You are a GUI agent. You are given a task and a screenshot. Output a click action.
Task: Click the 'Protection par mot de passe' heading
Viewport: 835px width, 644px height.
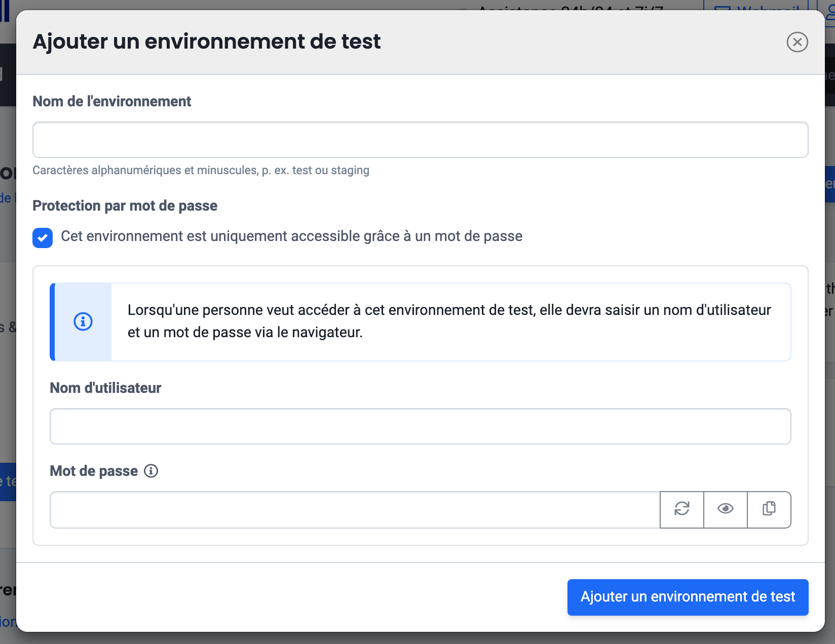tap(125, 206)
